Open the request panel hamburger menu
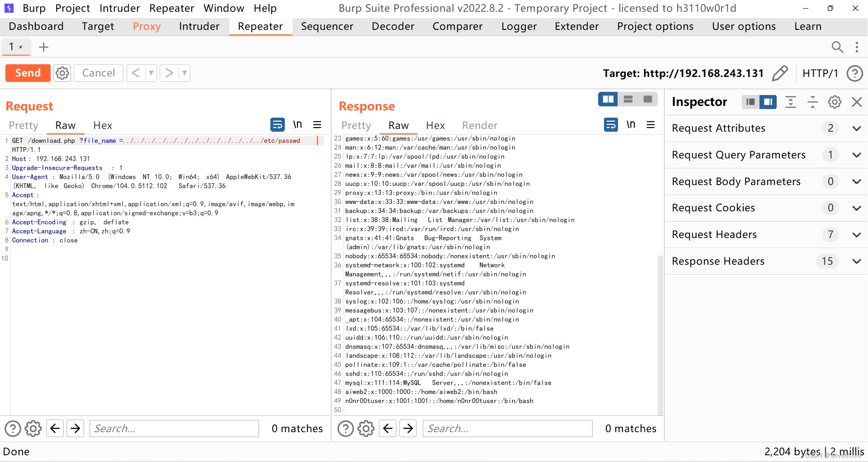Viewport: 868px width, 462px height. point(317,124)
